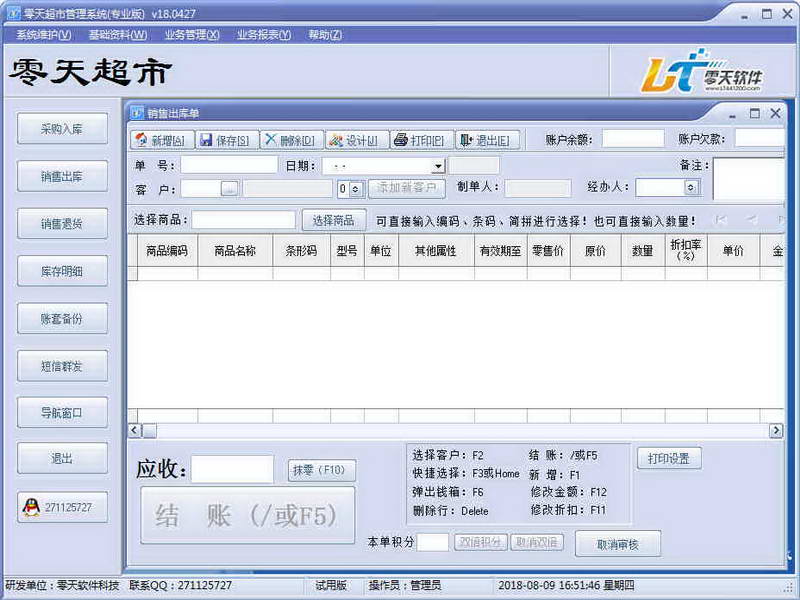
Task: Focus the 单号 order number field
Action: coord(229,165)
